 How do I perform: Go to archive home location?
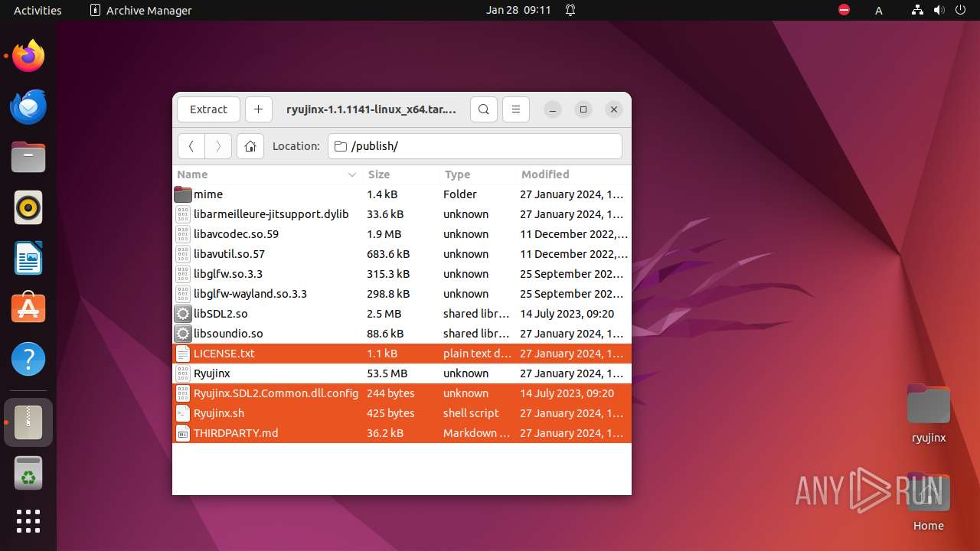(250, 146)
